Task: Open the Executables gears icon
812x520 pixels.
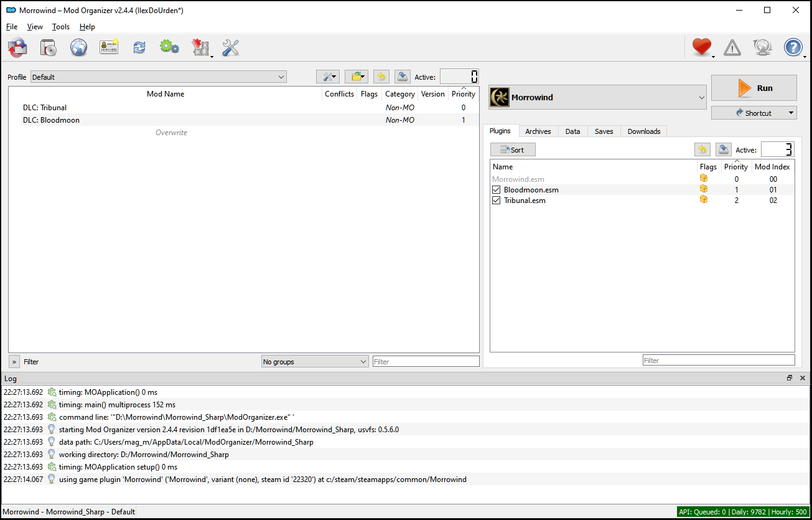Action: 169,47
